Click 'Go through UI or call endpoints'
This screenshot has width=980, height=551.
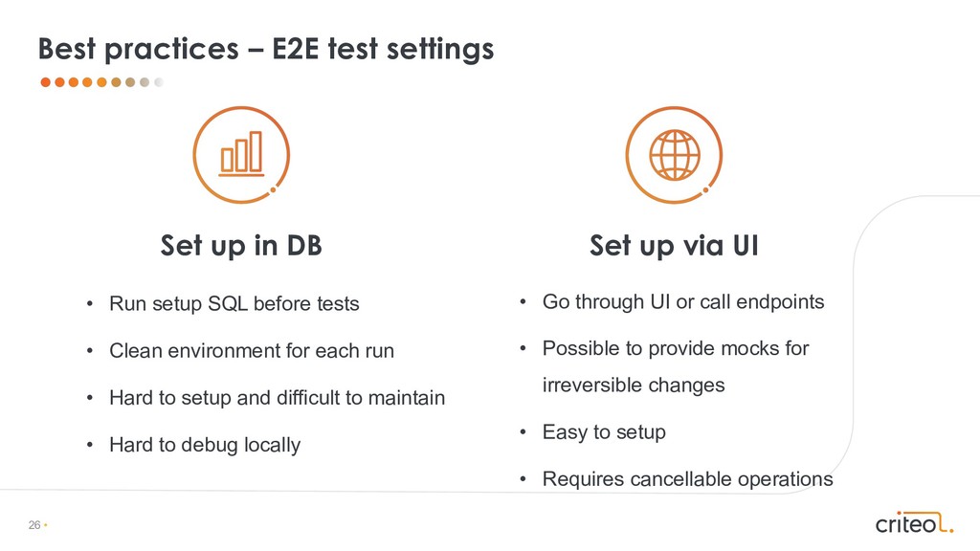click(682, 302)
